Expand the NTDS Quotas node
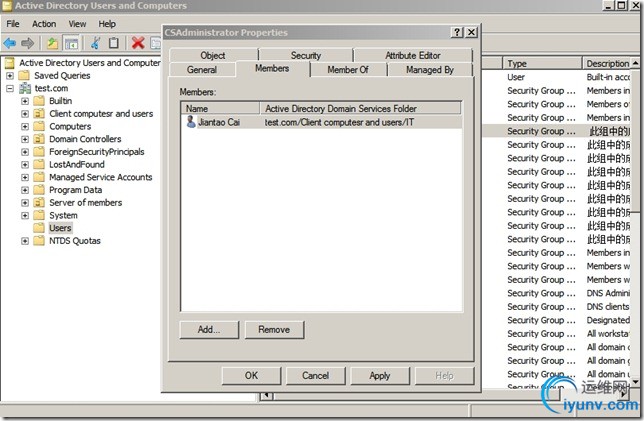The width and height of the screenshot is (644, 421). point(25,241)
